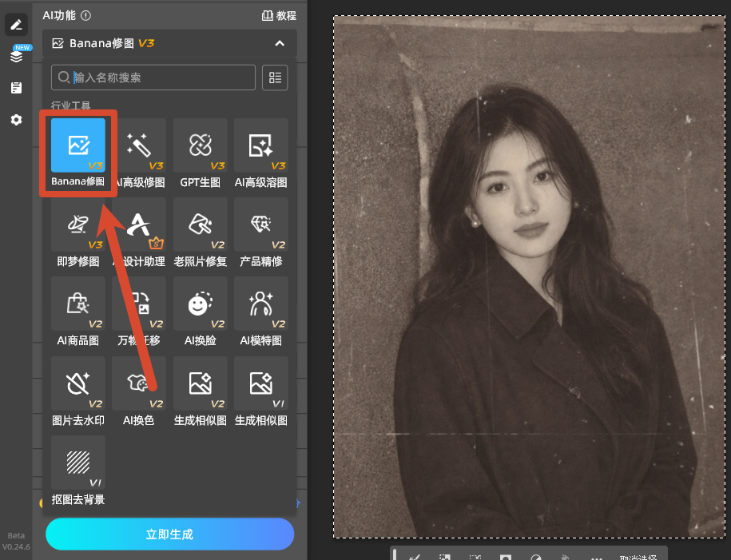Open the GPT生图 tool

(x=200, y=145)
